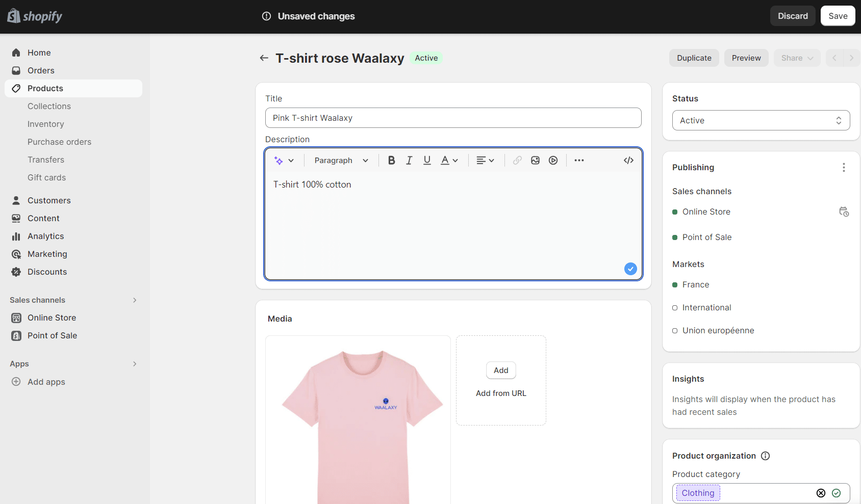The image size is (861, 504).
Task: Click International market entry
Action: (706, 307)
